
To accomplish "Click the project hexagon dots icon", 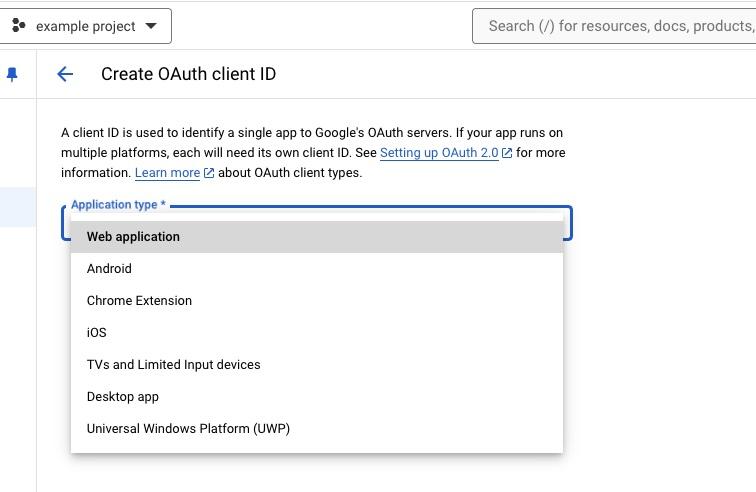I will (18, 25).
